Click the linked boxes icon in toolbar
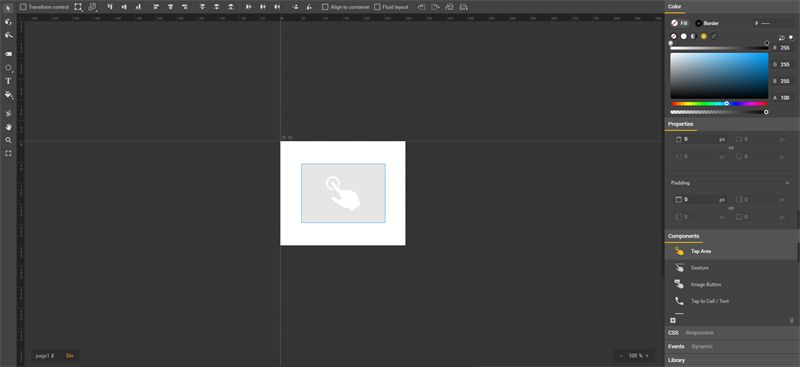The width and height of the screenshot is (800, 367). click(x=92, y=7)
